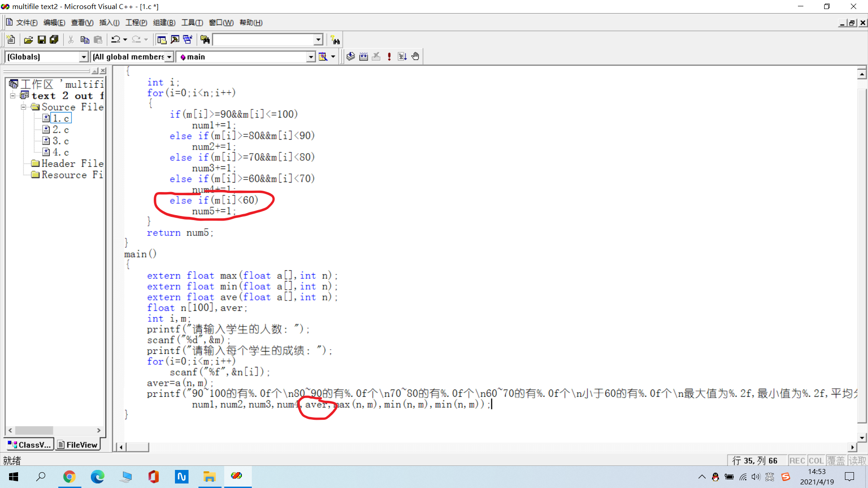Image resolution: width=868 pixels, height=488 pixels.
Task: Create a new text file
Action: coord(11,40)
